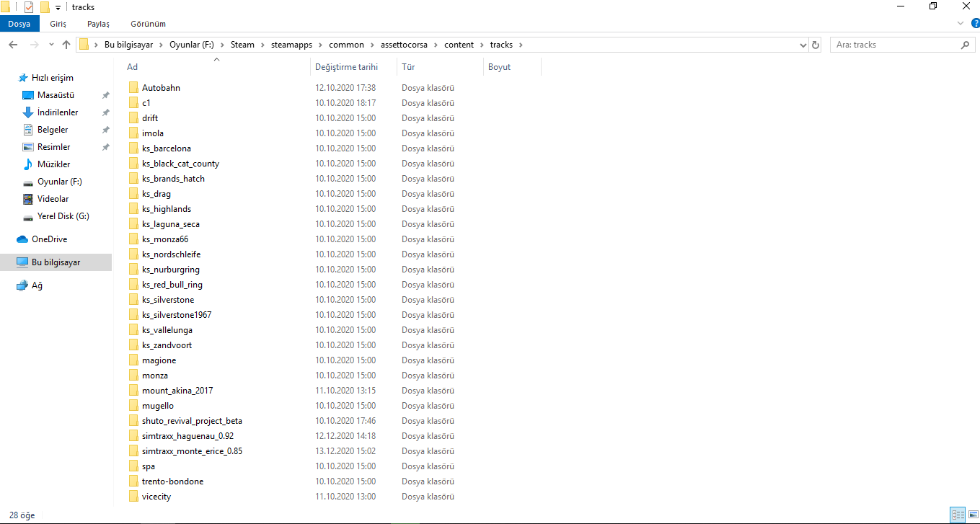The width and height of the screenshot is (980, 524).
Task: Refresh the tracks folder view
Action: pyautogui.click(x=816, y=45)
